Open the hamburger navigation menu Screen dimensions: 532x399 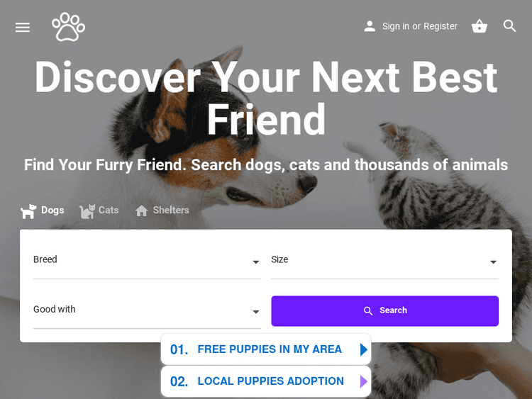(23, 27)
